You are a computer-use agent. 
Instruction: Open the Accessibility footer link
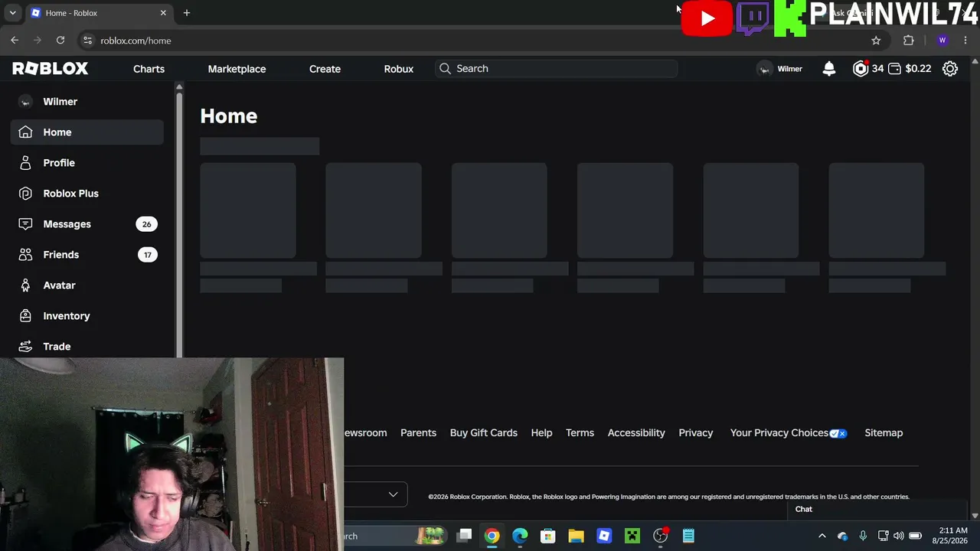tap(636, 433)
